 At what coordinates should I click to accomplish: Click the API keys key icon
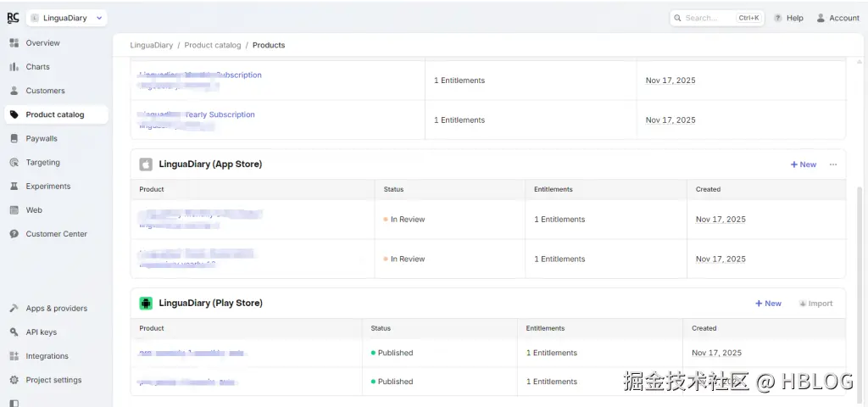click(x=14, y=332)
